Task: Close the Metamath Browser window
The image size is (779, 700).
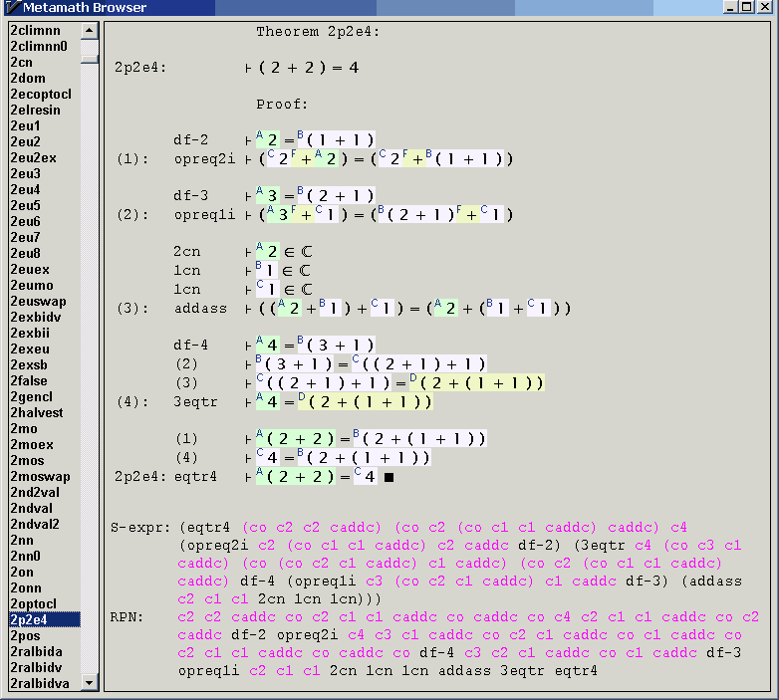Action: coord(765,7)
